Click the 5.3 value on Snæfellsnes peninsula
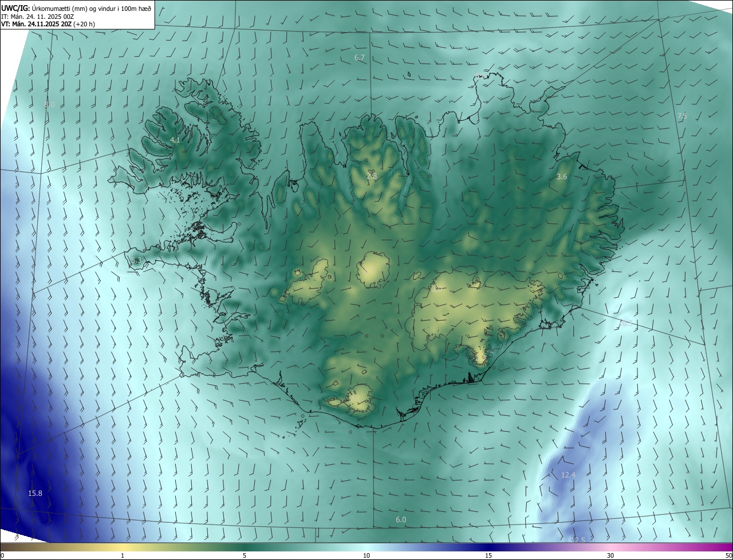This screenshot has height=560, width=733. 136,261
